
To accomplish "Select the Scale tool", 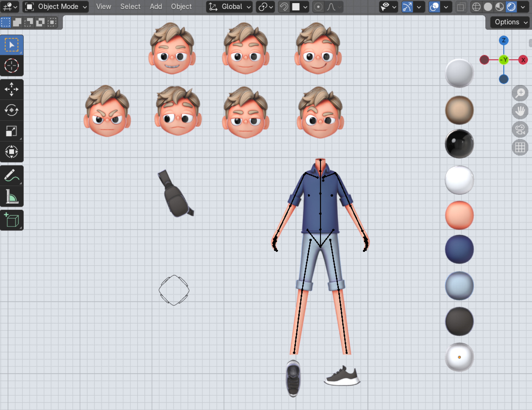I will point(11,131).
